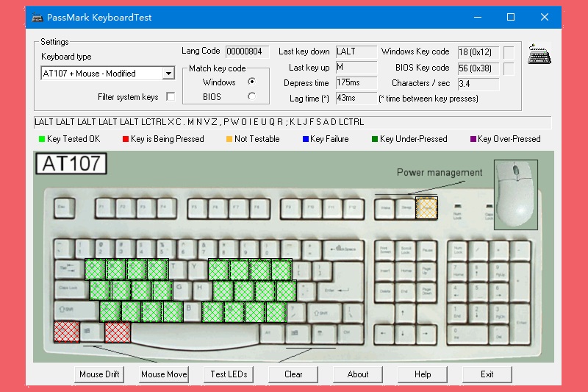The height and width of the screenshot is (392, 588).
Task: Open Help
Action: click(423, 374)
